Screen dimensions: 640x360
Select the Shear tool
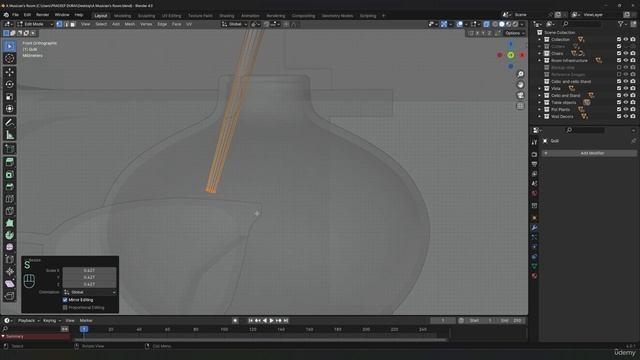(9, 284)
